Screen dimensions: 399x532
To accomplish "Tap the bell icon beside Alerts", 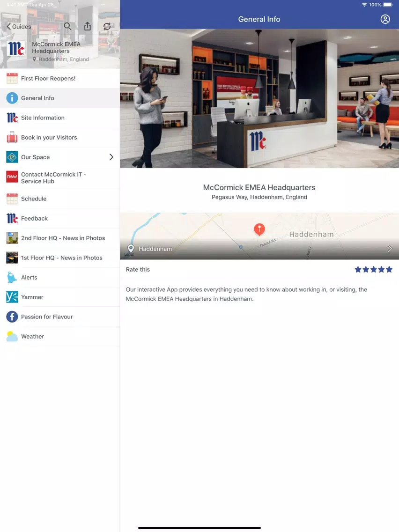I will (12, 278).
